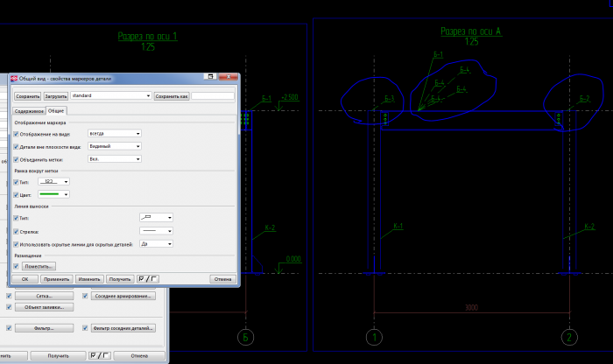
Task: Click the Применить button
Action: (57, 279)
